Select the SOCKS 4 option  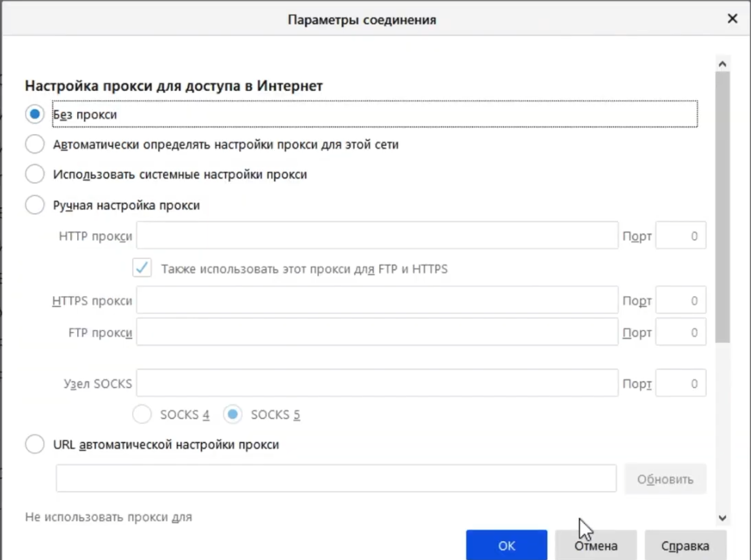[142, 414]
